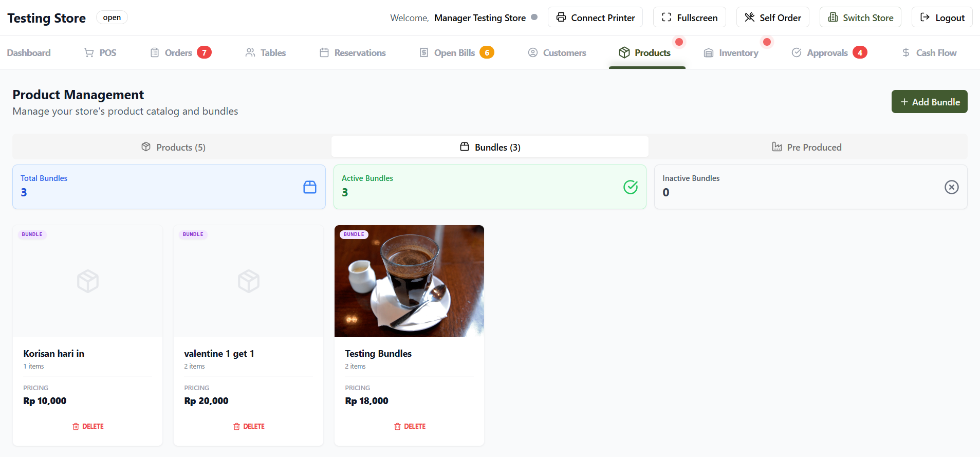View Open Bills

pos(454,53)
